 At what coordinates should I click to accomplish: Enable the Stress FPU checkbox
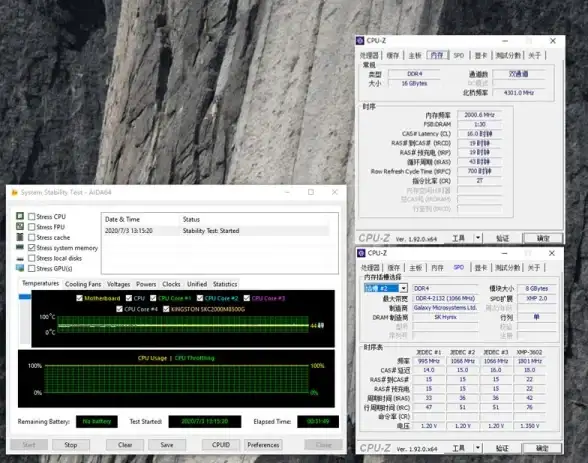coord(32,227)
